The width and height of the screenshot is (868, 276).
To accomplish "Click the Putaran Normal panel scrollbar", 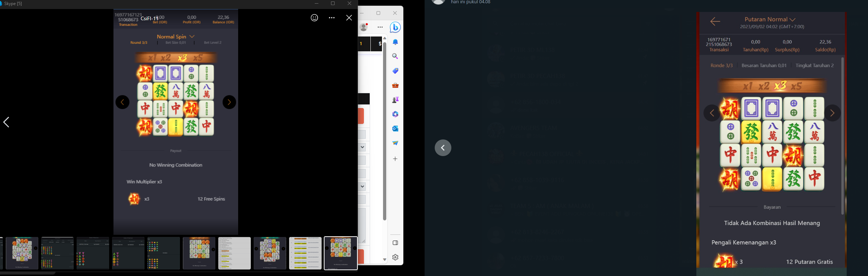I will [843, 136].
